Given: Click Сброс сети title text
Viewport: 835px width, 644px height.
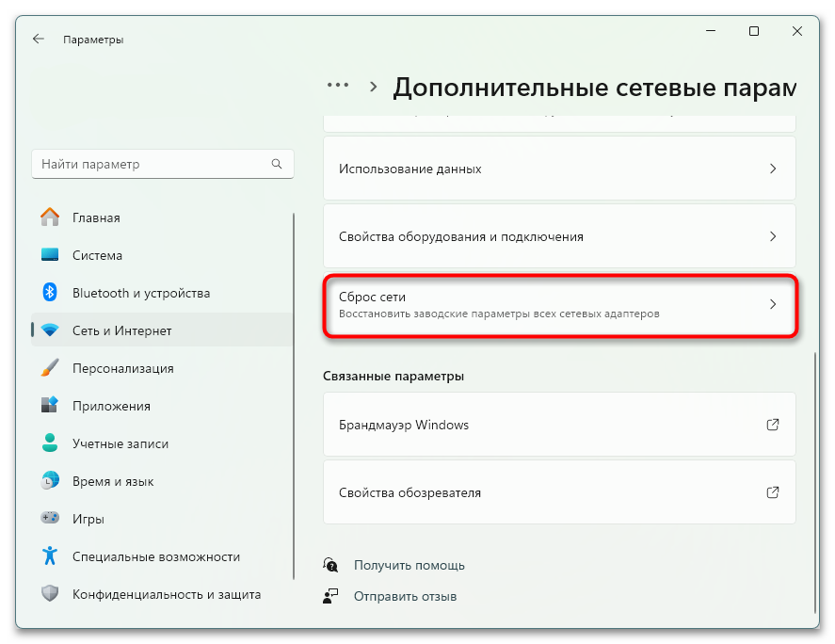Looking at the screenshot, I should [372, 297].
